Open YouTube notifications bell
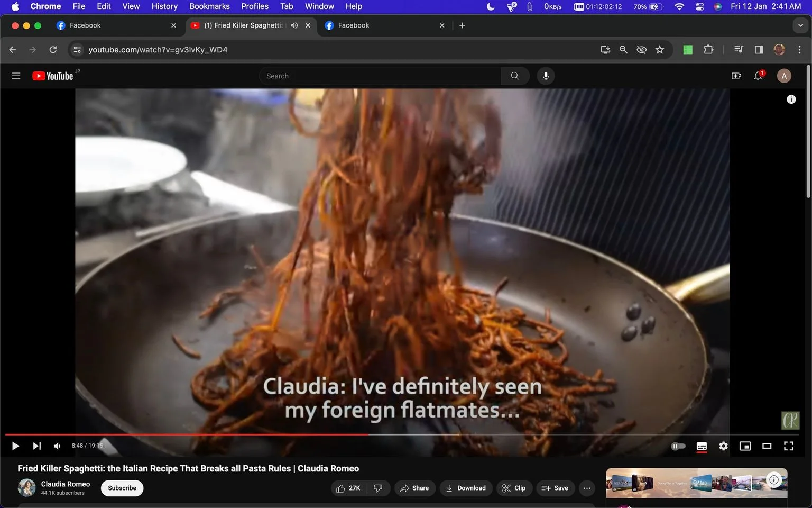812x508 pixels. [758, 76]
